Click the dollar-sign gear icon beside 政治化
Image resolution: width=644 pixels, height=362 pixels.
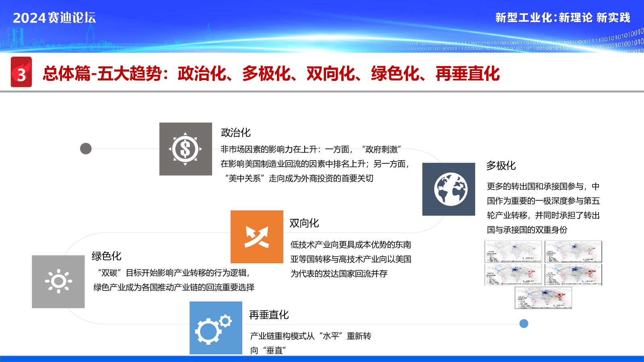186,149
